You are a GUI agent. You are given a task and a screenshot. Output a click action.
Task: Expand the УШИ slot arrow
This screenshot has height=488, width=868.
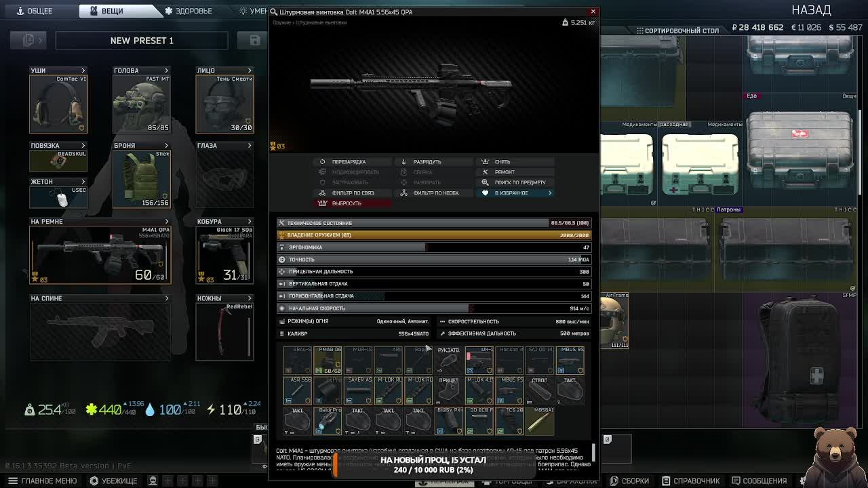click(83, 70)
